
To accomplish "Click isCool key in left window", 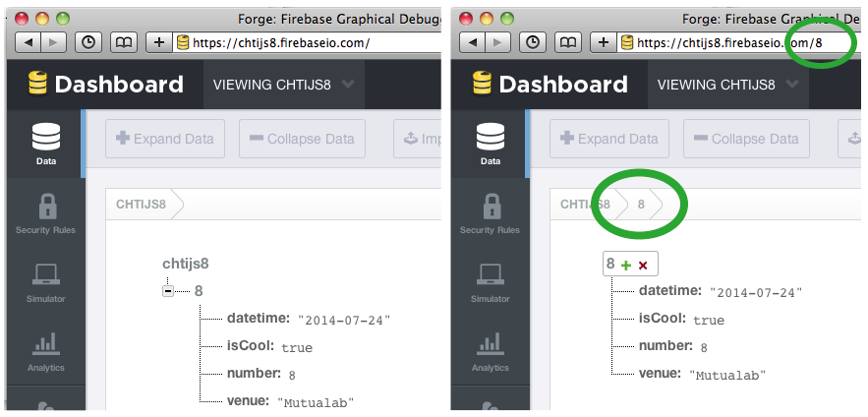I will (251, 346).
